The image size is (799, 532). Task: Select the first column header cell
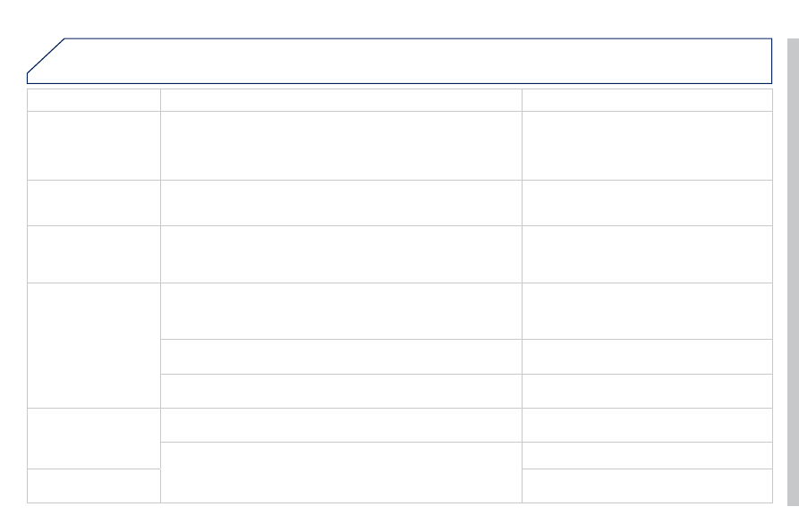point(94,100)
